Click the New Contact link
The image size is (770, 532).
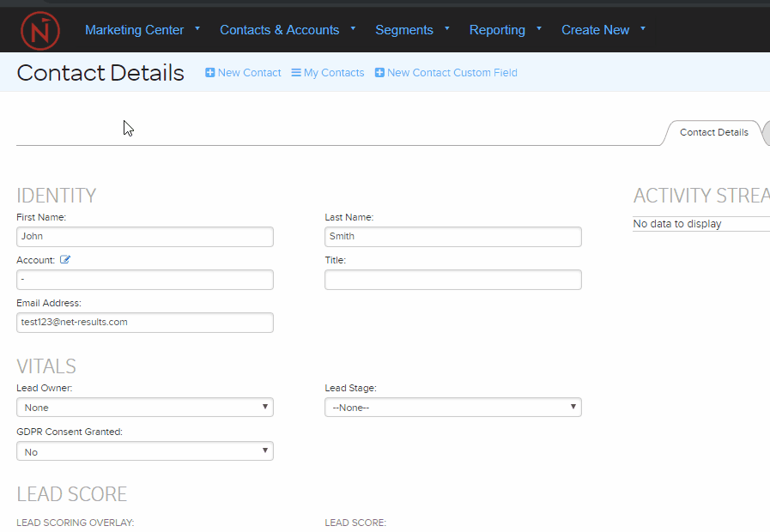tap(250, 73)
